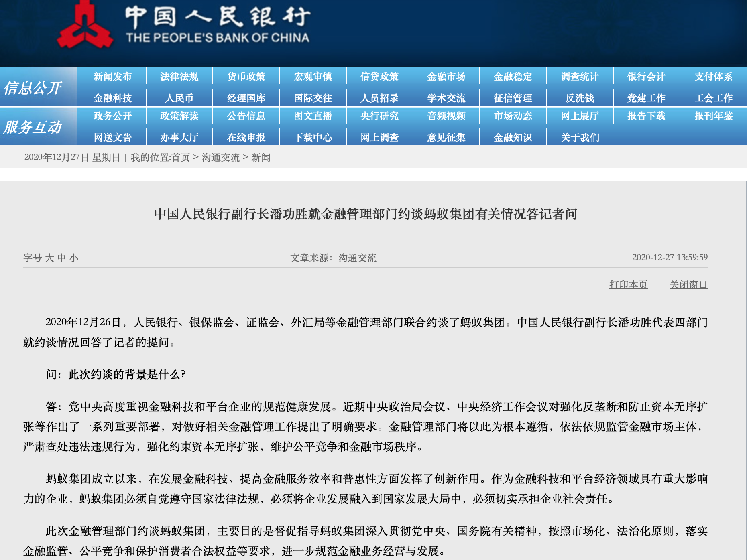Go to 货币政策 section
This screenshot has height=560, width=749.
[x=246, y=77]
